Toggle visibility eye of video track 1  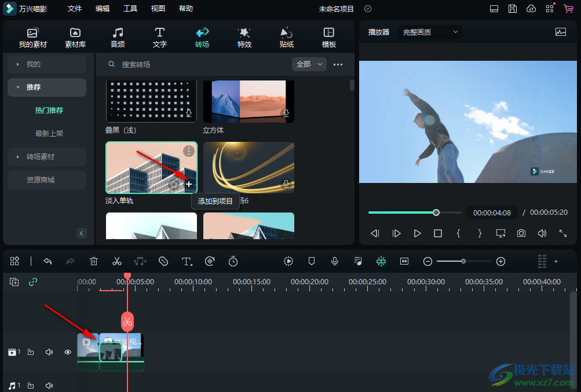[x=68, y=352]
